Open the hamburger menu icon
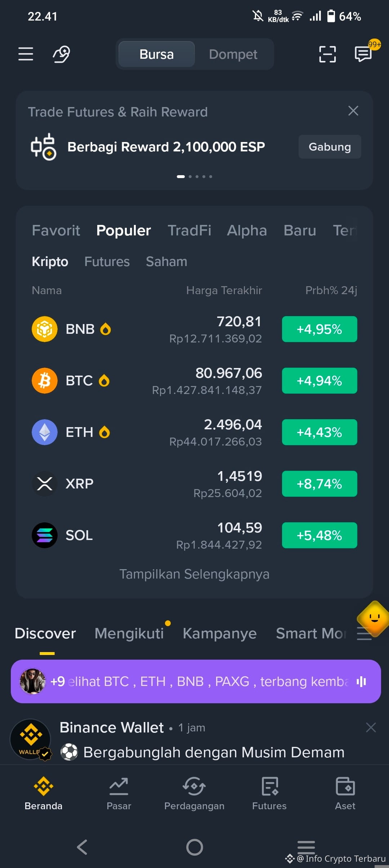 26,54
